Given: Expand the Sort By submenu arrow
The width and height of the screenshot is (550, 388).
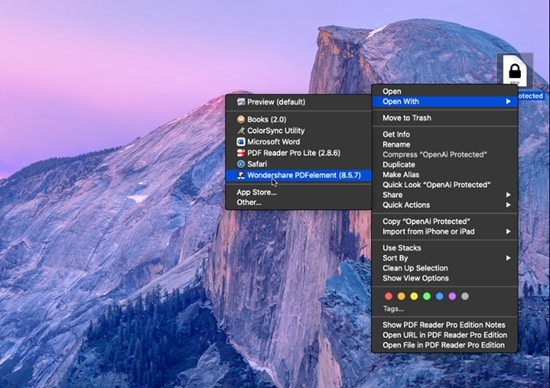Looking at the screenshot, I should coord(508,258).
